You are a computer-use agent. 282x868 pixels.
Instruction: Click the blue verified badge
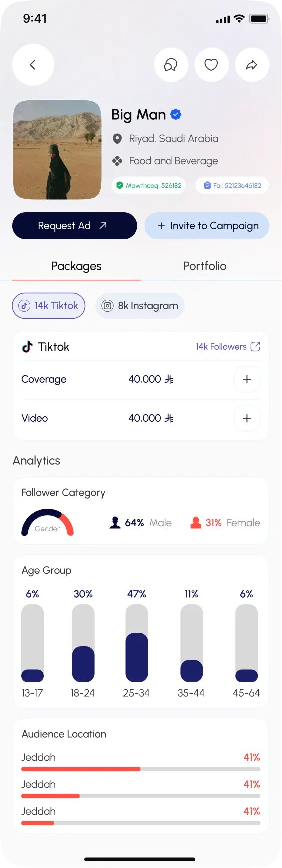pyautogui.click(x=176, y=115)
